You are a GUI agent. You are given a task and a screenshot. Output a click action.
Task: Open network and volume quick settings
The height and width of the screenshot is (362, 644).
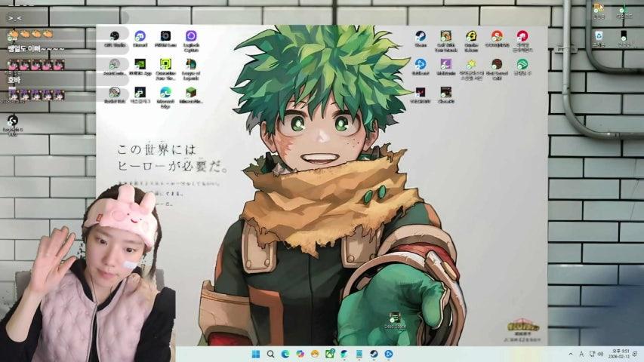pos(596,354)
